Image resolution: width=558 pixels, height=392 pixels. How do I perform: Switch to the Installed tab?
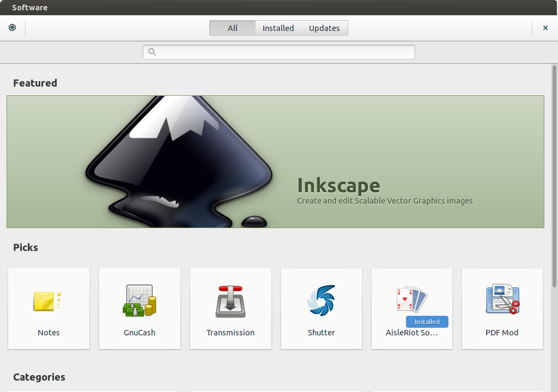(x=278, y=28)
